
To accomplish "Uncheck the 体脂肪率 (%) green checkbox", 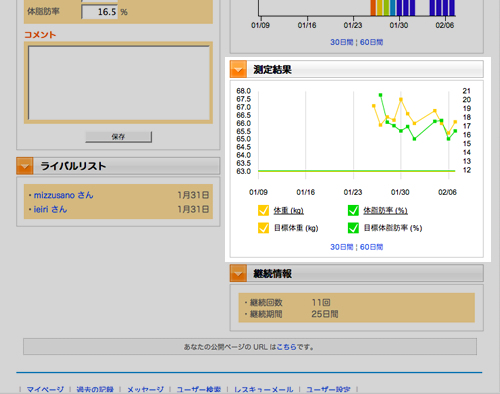I will coord(353,211).
